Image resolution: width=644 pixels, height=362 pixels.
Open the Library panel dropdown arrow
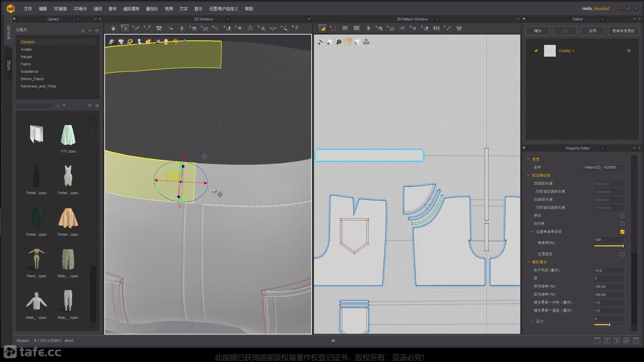[x=78, y=19]
